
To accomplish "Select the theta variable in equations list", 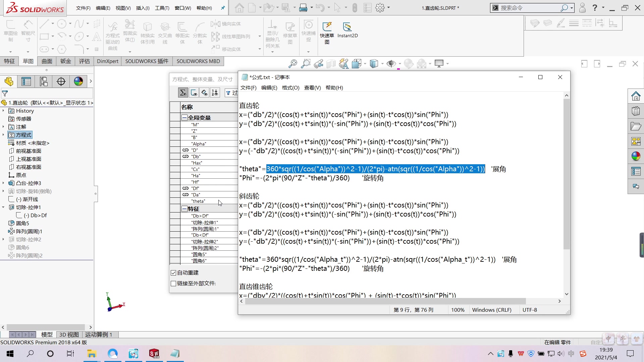I will (198, 201).
